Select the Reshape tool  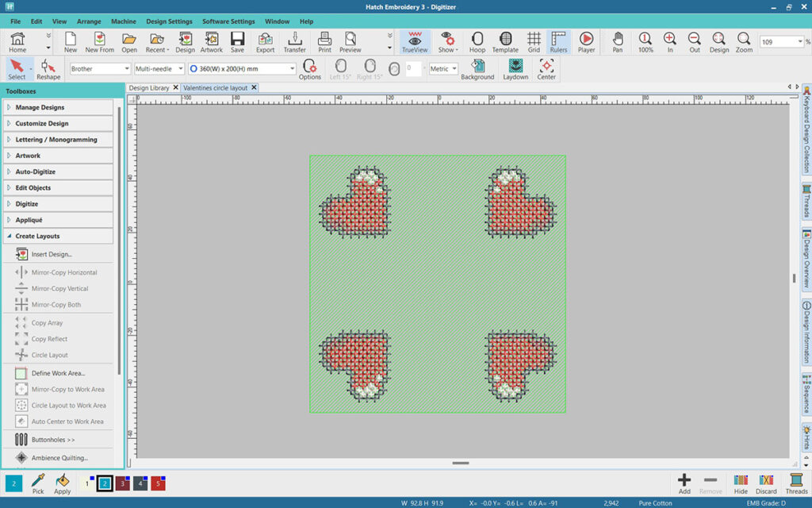pyautogui.click(x=48, y=69)
